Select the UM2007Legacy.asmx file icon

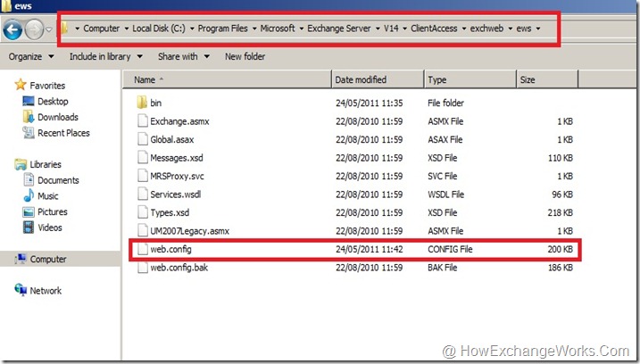click(x=143, y=230)
